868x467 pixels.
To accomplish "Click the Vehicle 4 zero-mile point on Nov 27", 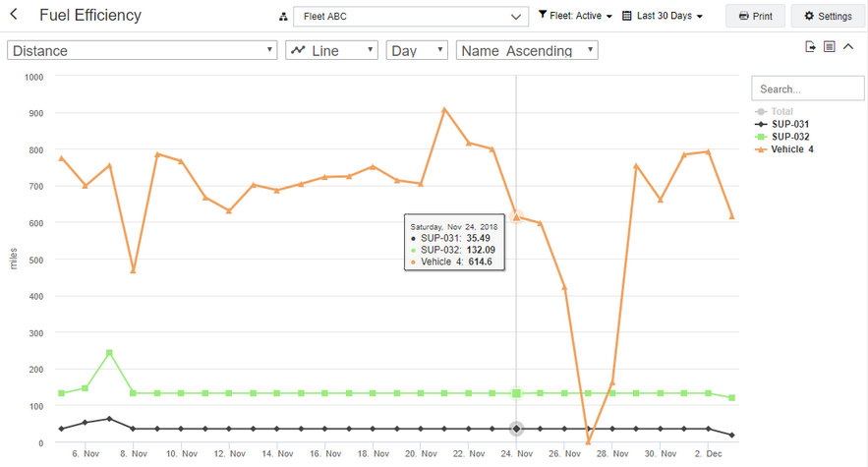I will (588, 441).
